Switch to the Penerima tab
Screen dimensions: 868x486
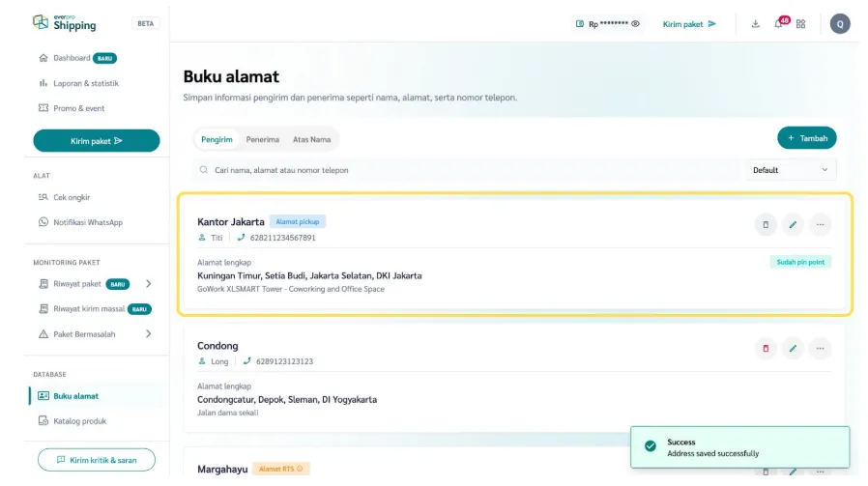(263, 139)
